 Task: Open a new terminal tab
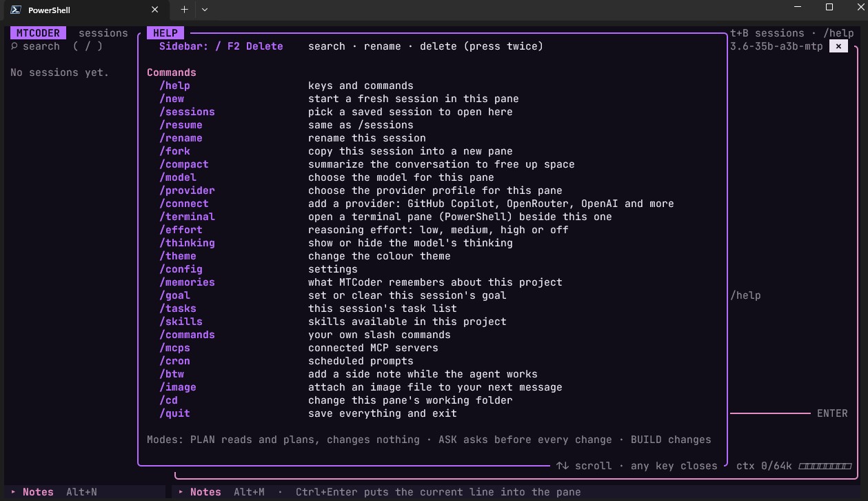tap(184, 10)
